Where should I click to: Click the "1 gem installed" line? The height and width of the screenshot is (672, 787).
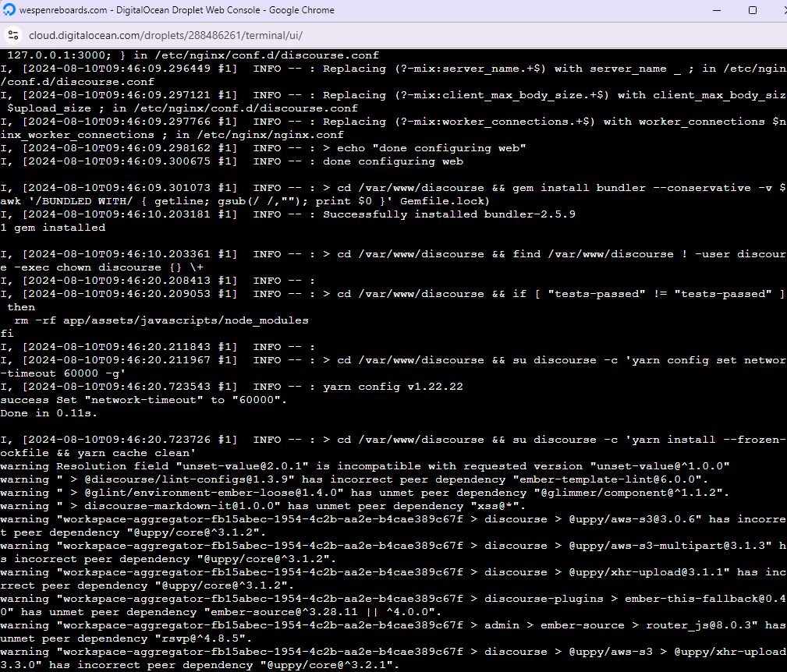(53, 228)
